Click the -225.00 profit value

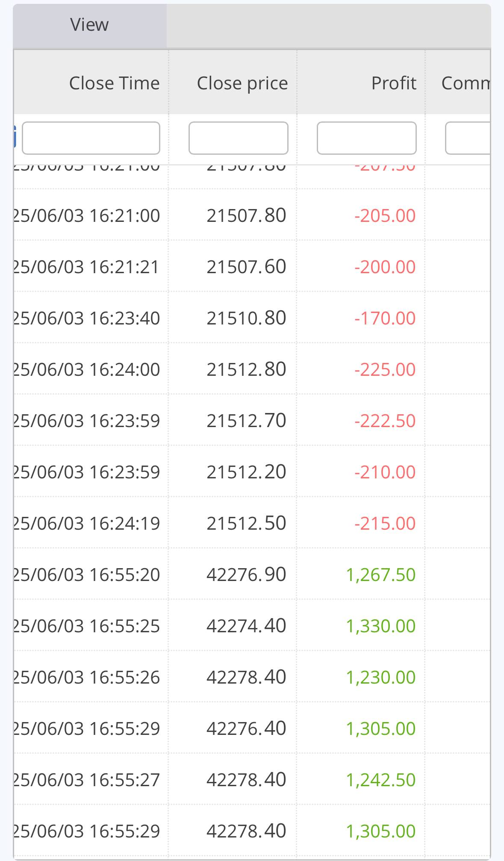coord(385,369)
